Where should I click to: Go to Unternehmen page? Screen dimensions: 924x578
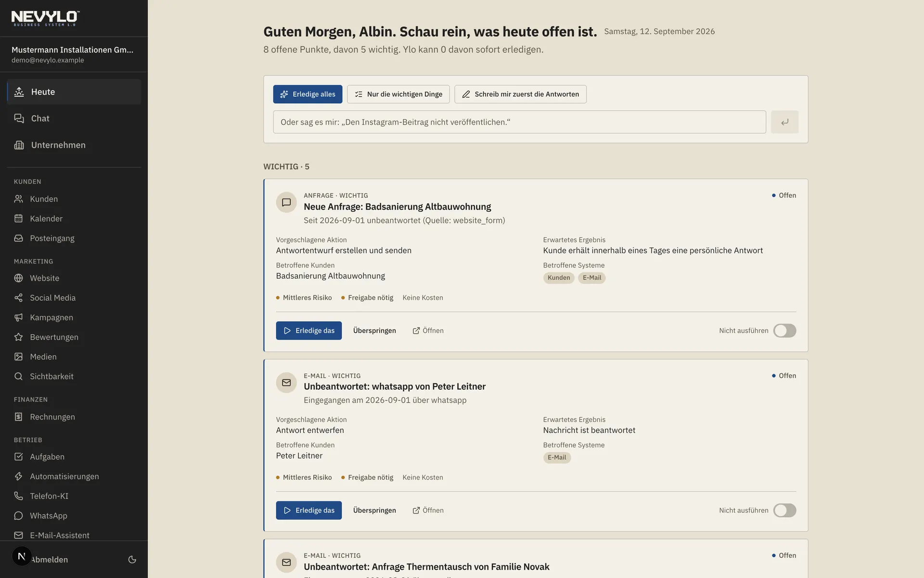coord(74,145)
